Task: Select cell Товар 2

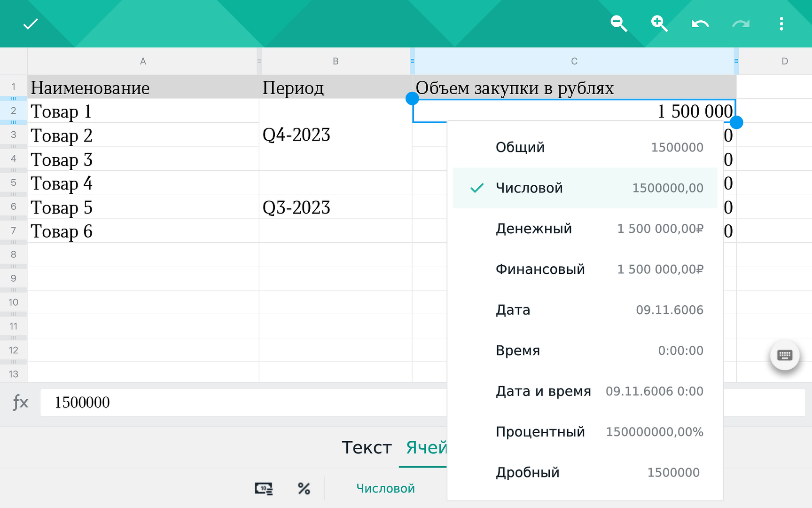Action: click(x=143, y=135)
